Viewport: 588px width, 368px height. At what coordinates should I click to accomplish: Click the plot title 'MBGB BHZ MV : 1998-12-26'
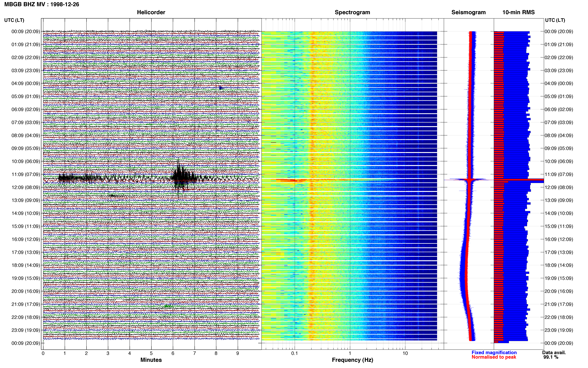42,4
